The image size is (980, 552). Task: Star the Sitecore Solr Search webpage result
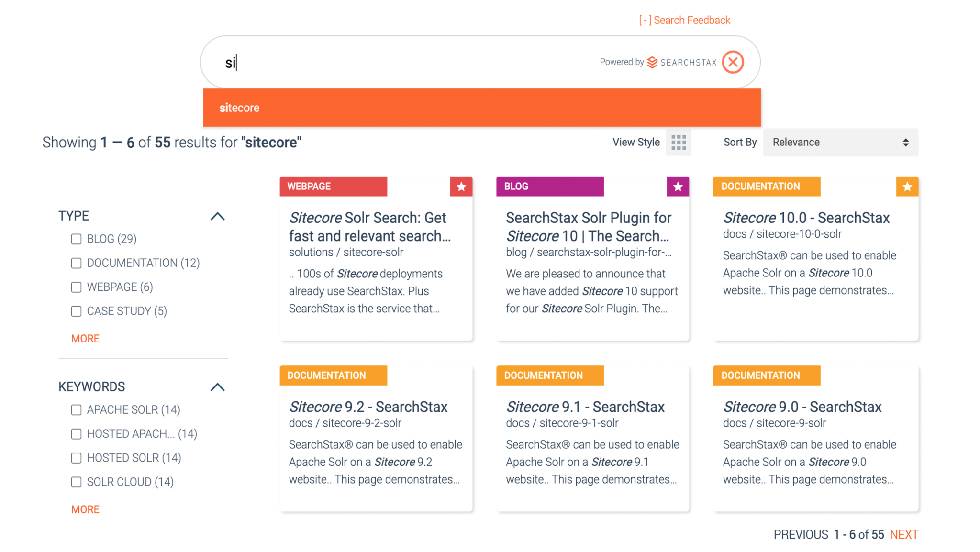pyautogui.click(x=461, y=187)
